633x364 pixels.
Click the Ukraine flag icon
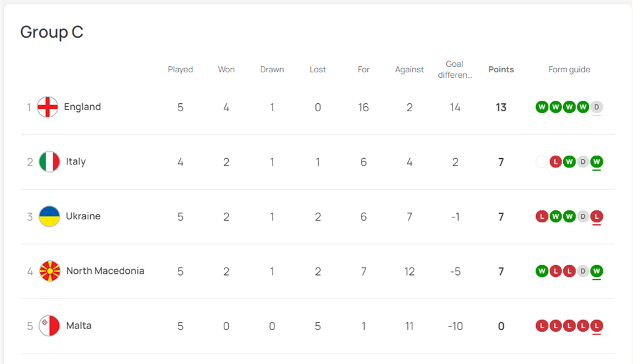49,216
